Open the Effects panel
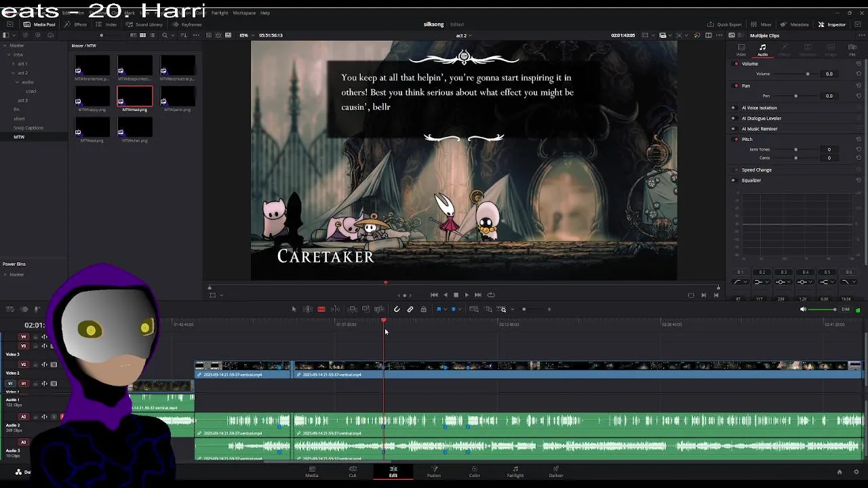Screen dimensions: 868x488 (76, 24)
